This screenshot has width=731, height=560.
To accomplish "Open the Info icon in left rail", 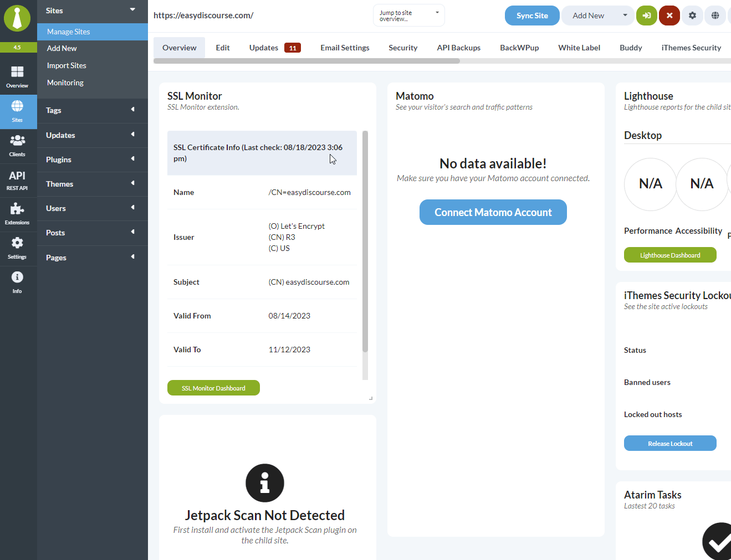I will click(17, 282).
